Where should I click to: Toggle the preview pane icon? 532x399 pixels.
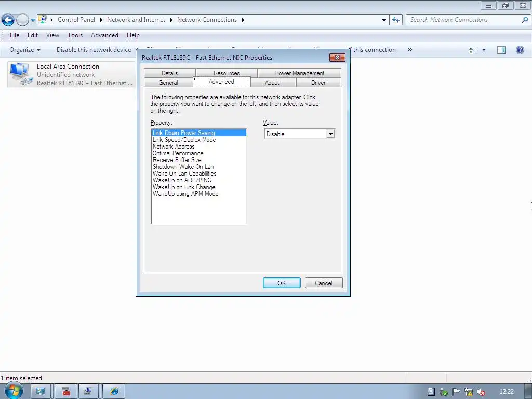point(501,50)
